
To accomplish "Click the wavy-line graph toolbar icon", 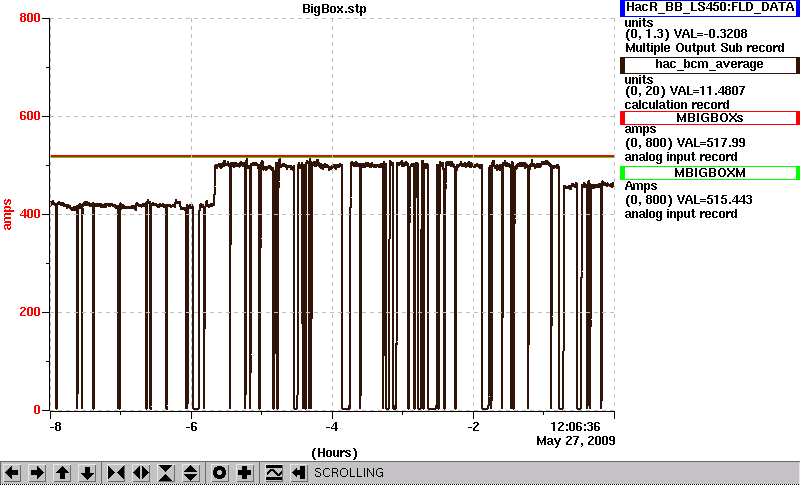I will click(x=274, y=473).
